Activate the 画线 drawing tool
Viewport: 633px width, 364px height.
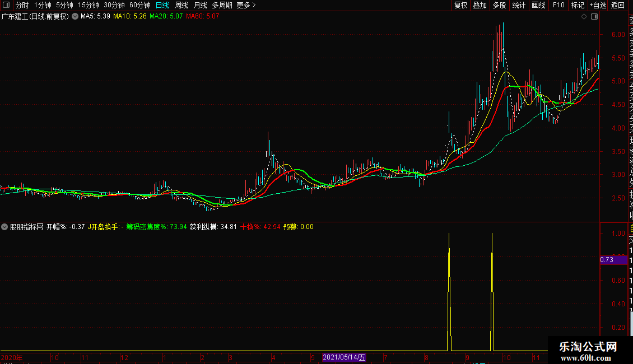pos(538,5)
